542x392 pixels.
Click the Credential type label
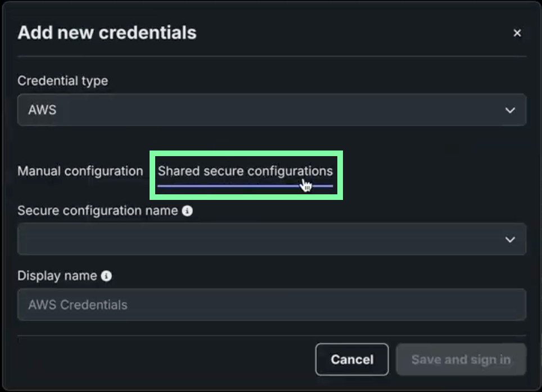(62, 81)
